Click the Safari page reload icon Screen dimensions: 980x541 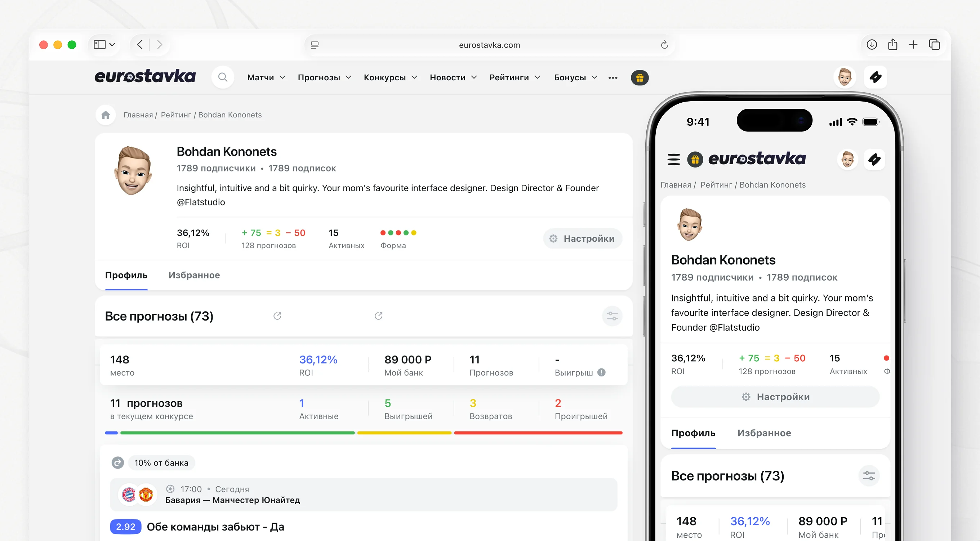(664, 45)
